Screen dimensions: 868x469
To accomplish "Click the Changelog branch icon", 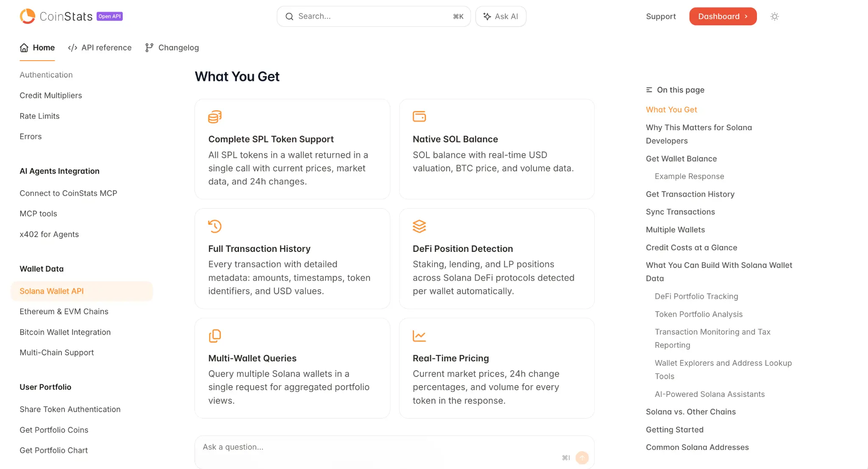I will pyautogui.click(x=149, y=47).
